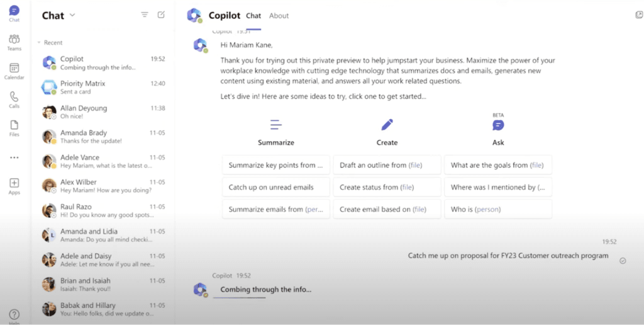644x325 pixels.
Task: Open the Chat view in left rail
Action: 14,14
